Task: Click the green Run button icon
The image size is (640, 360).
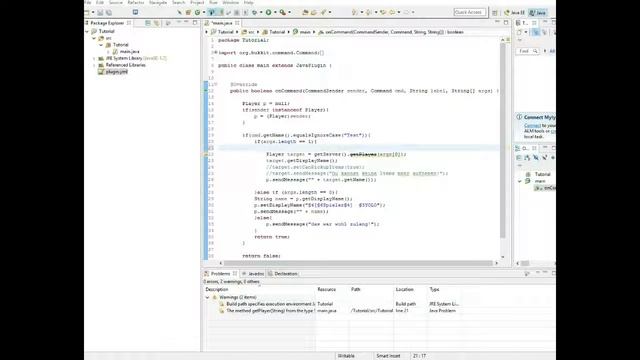Action: click(x=269, y=13)
